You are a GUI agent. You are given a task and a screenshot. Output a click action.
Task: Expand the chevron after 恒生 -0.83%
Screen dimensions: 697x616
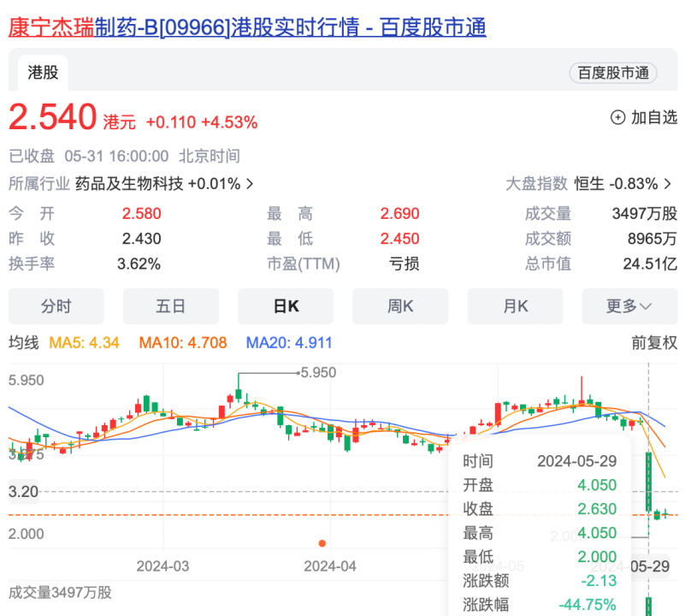[x=668, y=184]
